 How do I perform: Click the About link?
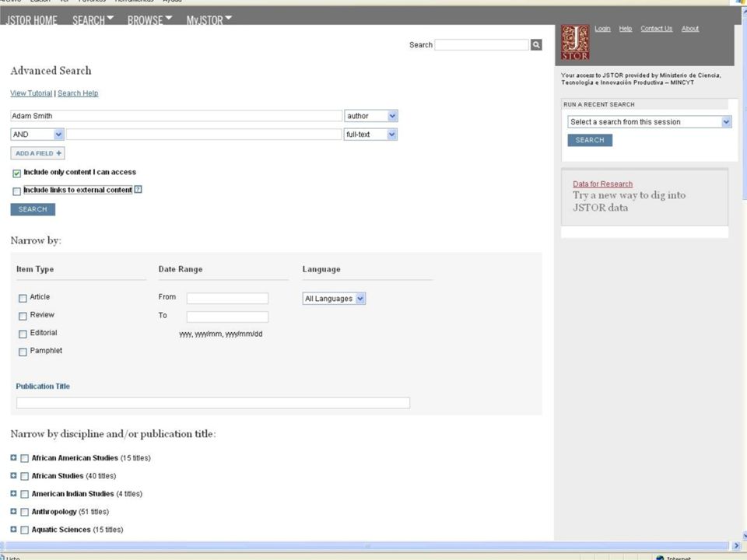[690, 29]
